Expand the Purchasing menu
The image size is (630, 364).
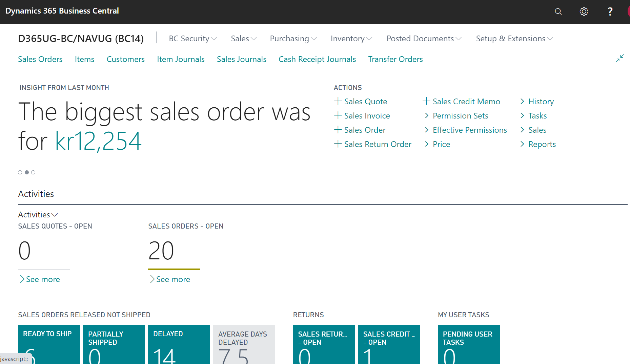293,39
